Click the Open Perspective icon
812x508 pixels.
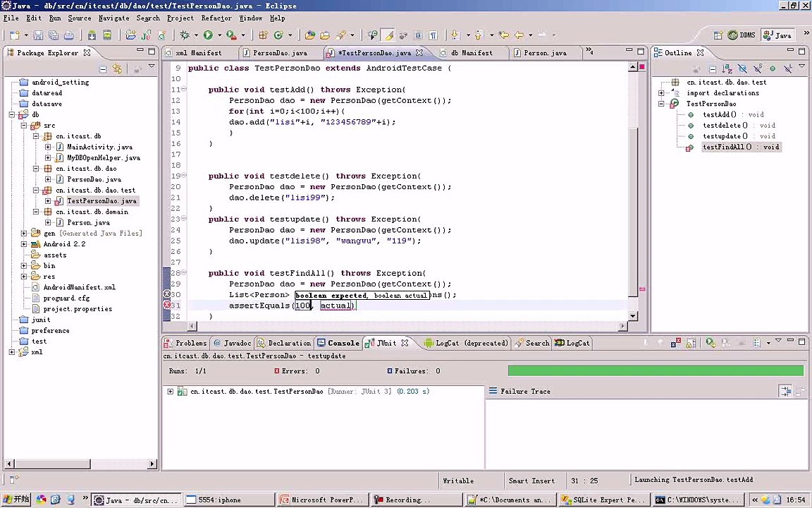pos(719,35)
